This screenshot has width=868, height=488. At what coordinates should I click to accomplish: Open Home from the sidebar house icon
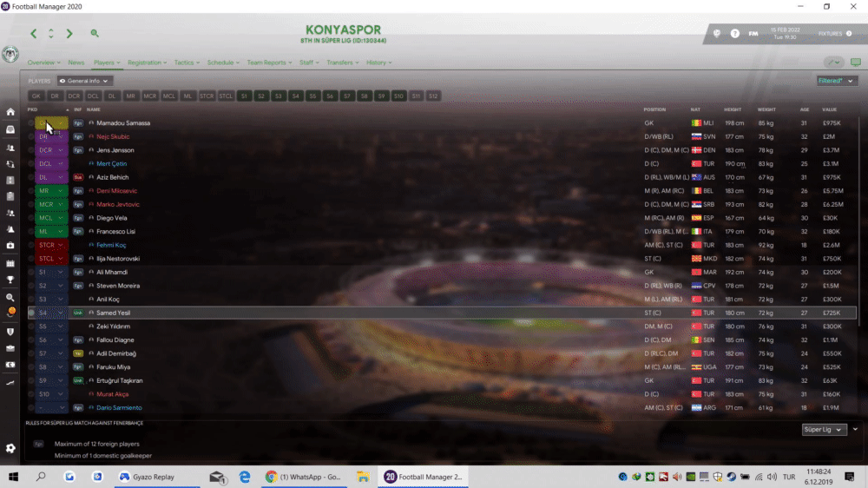pyautogui.click(x=10, y=112)
